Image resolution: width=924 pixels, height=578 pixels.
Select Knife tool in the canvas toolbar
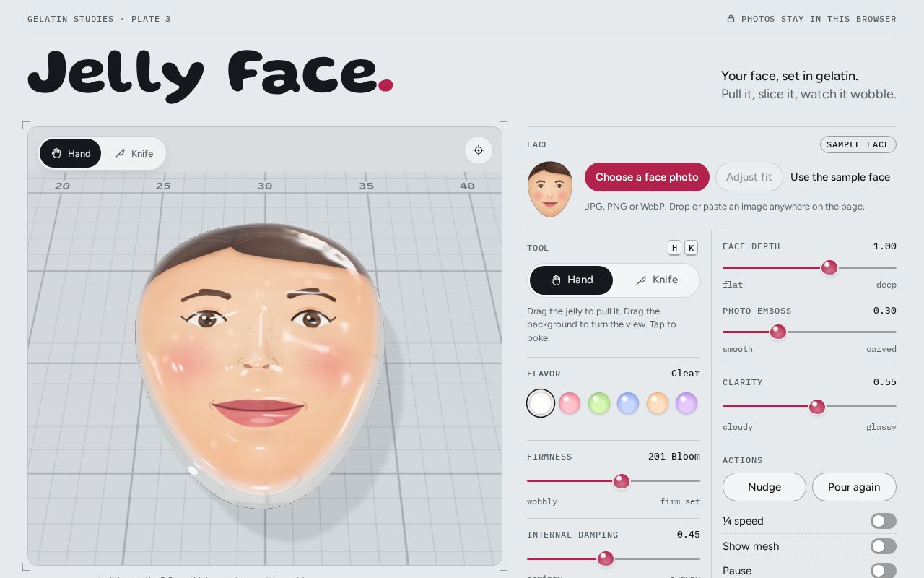[x=134, y=153]
